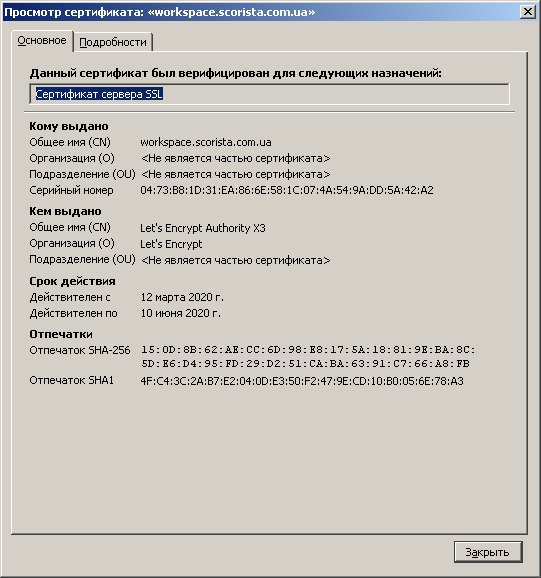Screen dimensions: 541x578
Task: Click the Отпечатки heading
Action: click(61, 334)
